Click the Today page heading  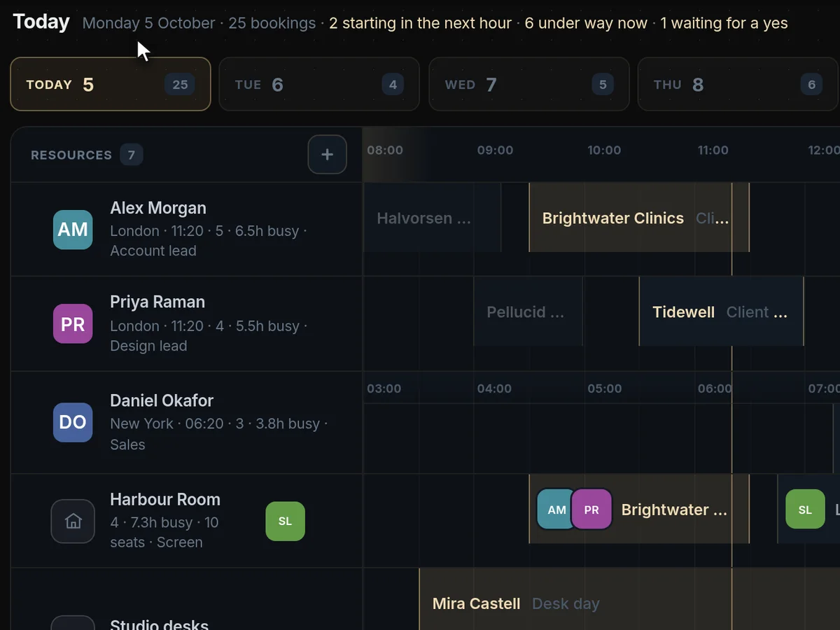click(41, 22)
